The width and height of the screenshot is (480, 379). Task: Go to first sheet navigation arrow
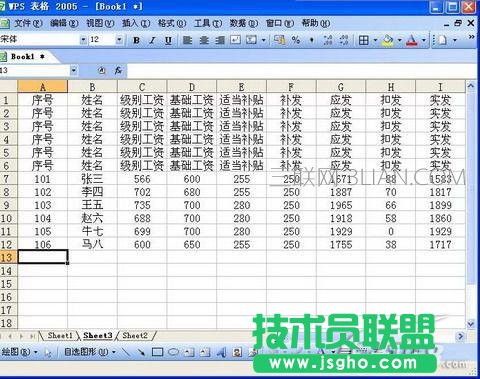point(2,336)
